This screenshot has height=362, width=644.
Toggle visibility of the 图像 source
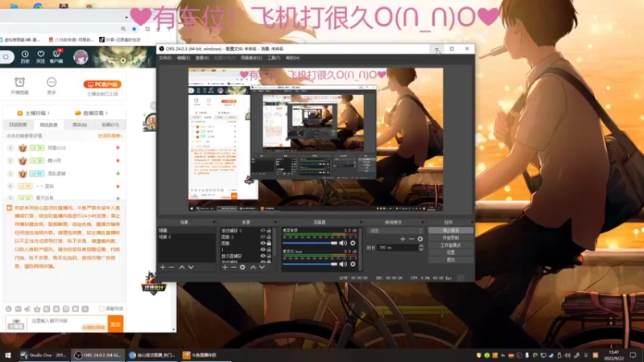(x=263, y=243)
